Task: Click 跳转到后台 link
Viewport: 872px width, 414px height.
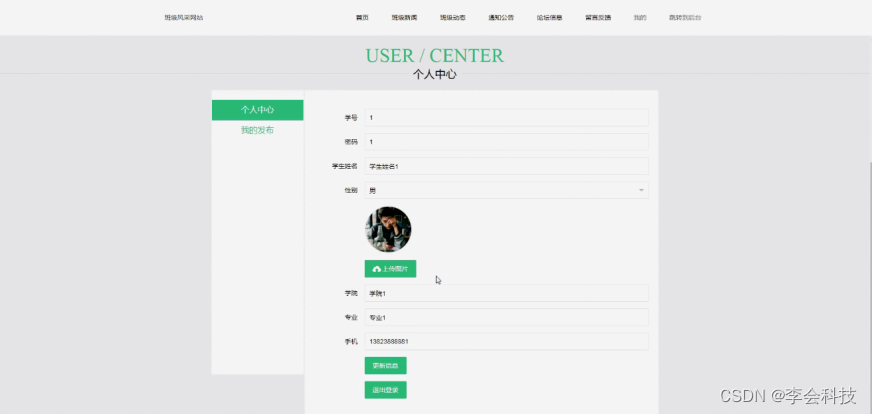Action: (685, 18)
